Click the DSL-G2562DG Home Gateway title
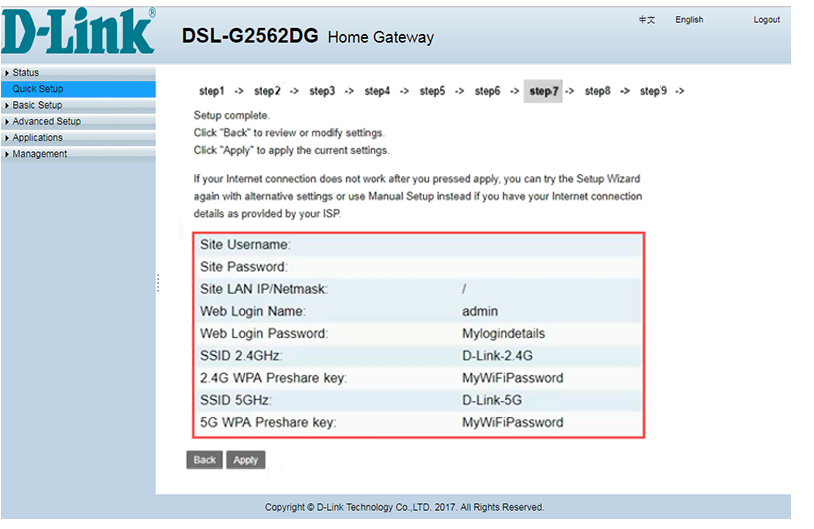The image size is (814, 529). click(308, 36)
